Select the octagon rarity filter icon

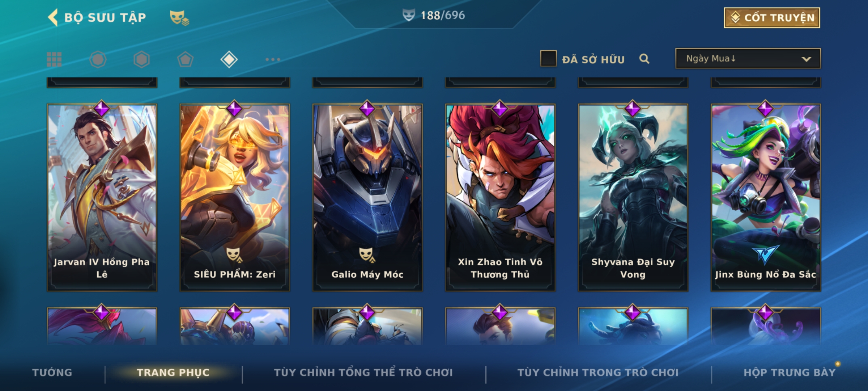pyautogui.click(x=98, y=59)
